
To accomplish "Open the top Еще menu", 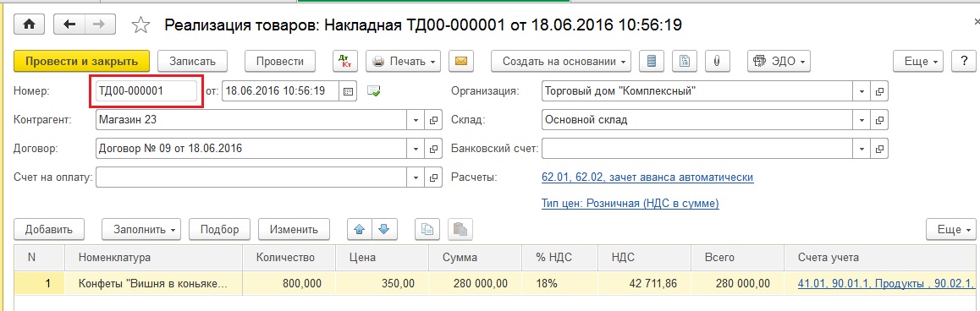I will click(x=918, y=61).
